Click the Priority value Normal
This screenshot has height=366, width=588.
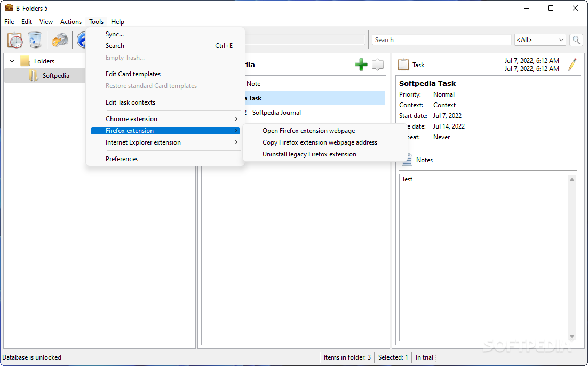(443, 94)
